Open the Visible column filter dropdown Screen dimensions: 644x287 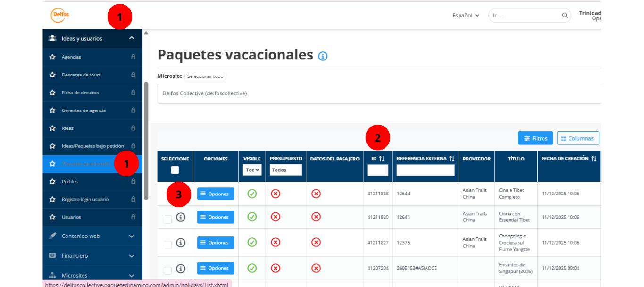tap(252, 170)
